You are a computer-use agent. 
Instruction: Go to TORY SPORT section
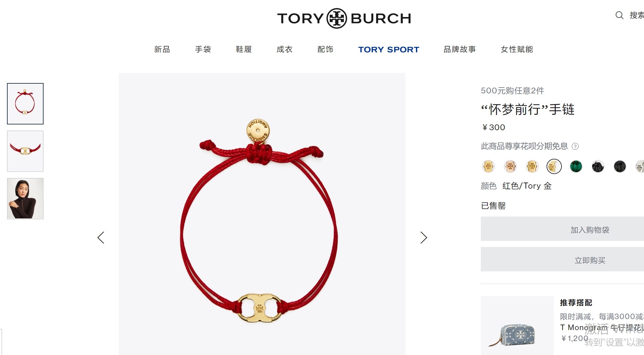coord(389,49)
